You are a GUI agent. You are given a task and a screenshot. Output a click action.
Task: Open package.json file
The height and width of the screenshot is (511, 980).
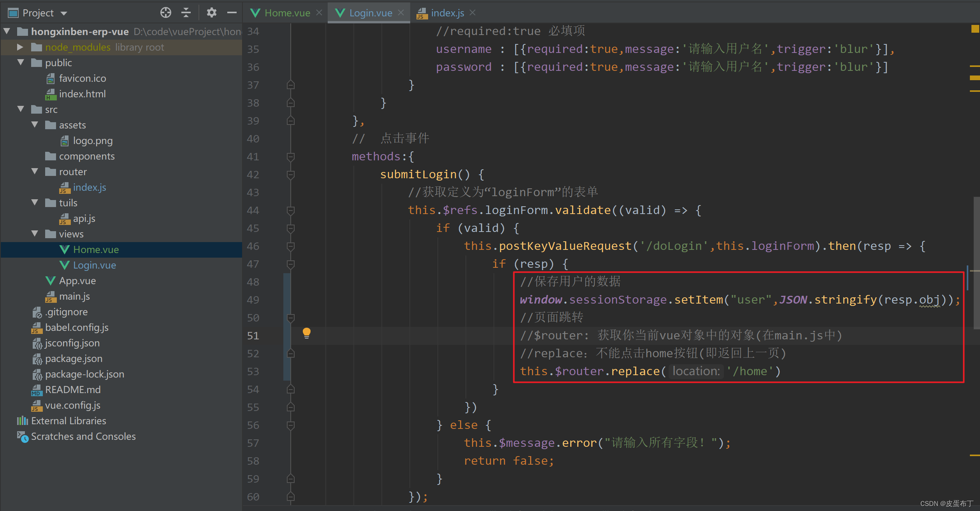(x=74, y=358)
